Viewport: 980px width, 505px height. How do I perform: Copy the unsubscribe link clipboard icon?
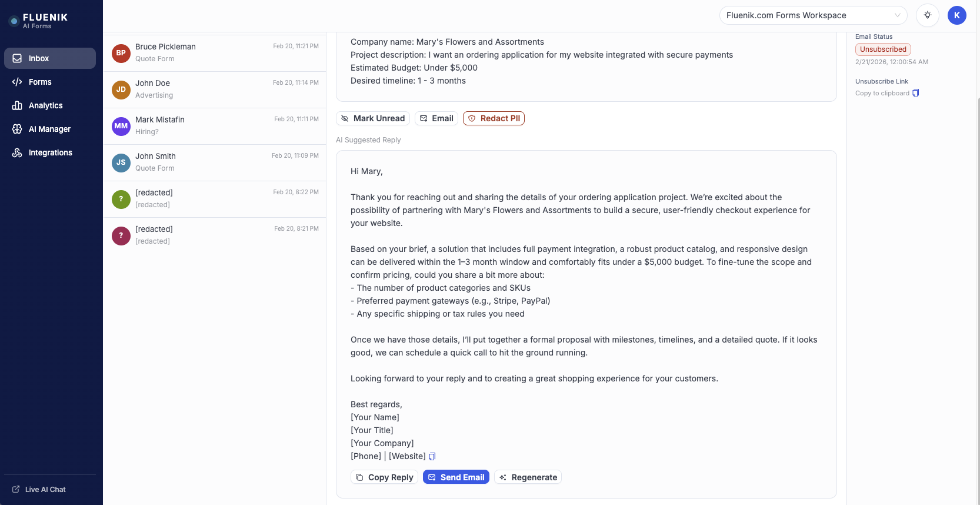915,93
